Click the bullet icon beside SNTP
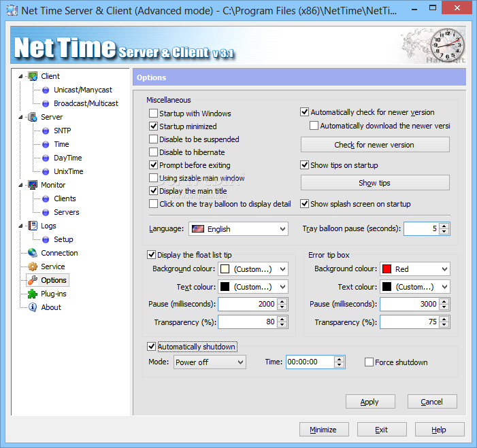 point(46,131)
